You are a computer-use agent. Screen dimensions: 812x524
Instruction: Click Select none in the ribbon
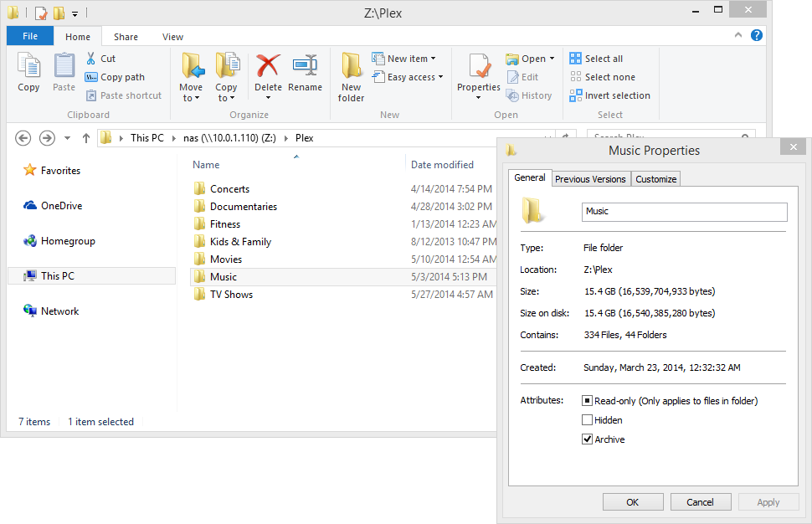602,77
